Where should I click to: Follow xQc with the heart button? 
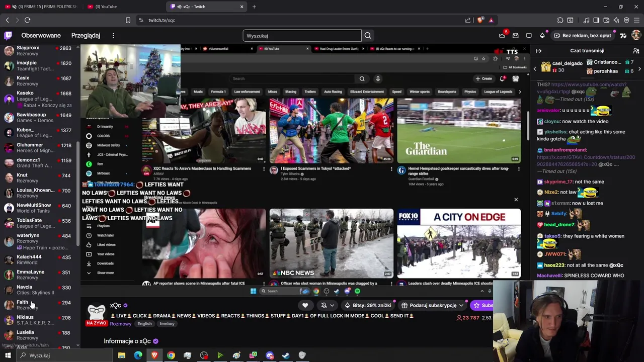pyautogui.click(x=305, y=305)
